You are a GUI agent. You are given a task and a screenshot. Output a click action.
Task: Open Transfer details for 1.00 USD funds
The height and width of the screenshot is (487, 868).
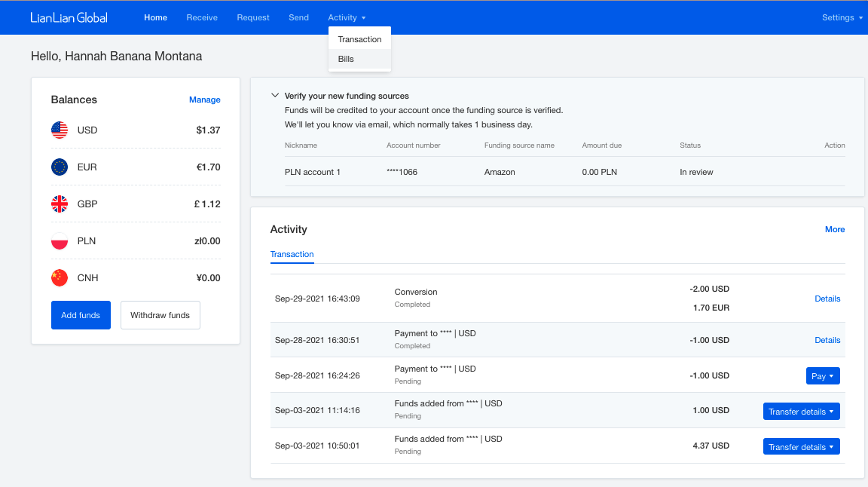pos(801,411)
